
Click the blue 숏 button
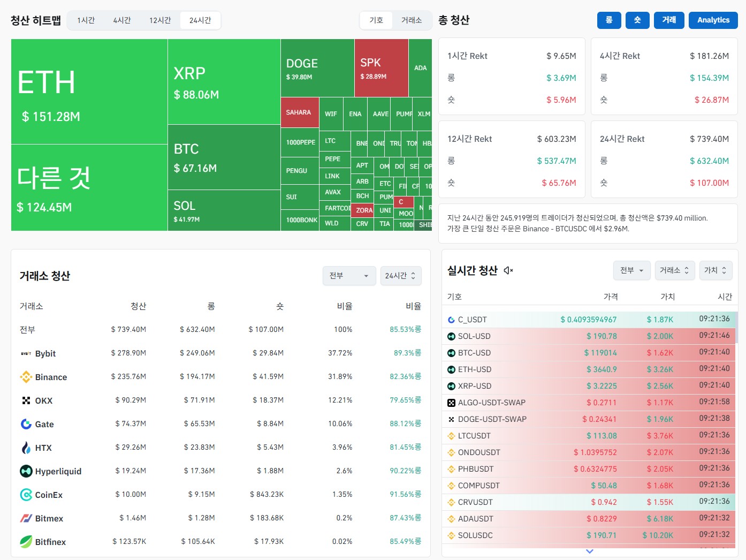pyautogui.click(x=637, y=20)
